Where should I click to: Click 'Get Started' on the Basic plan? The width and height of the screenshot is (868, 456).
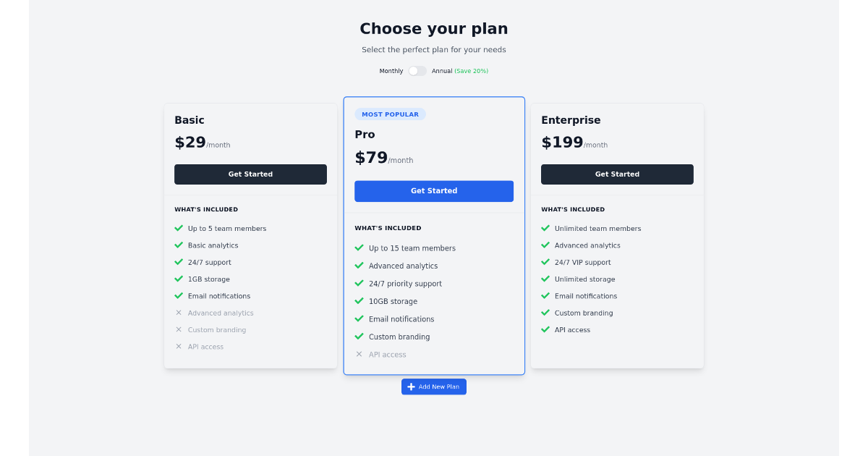(x=250, y=174)
